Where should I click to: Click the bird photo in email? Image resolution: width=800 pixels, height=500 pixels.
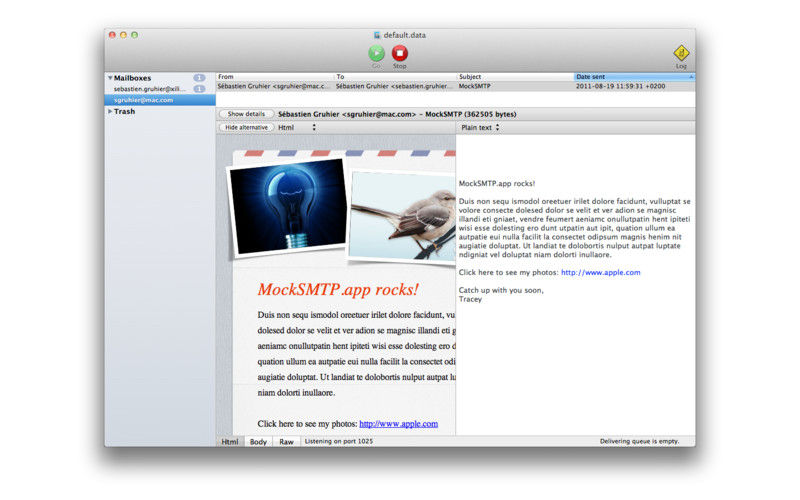point(403,215)
